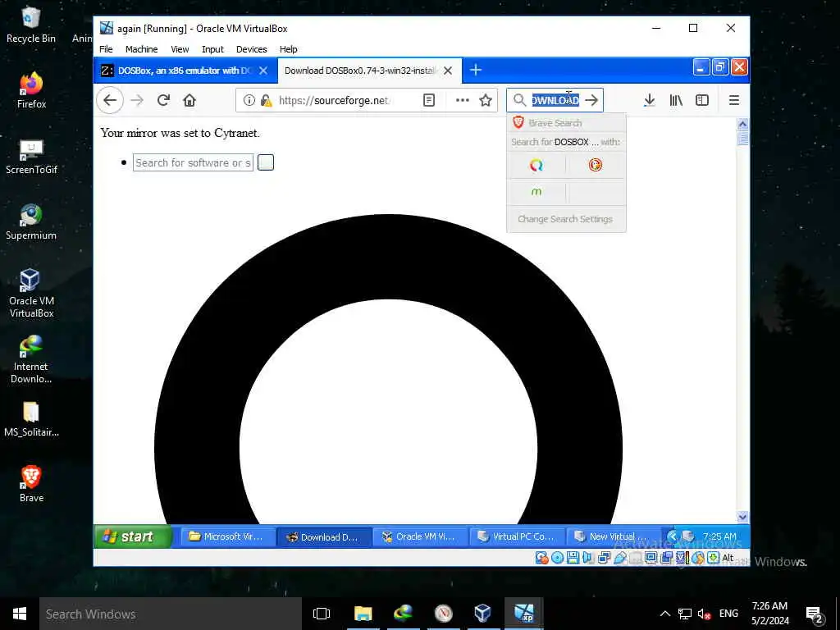Click the button beside the software search field
The image size is (840, 630).
(x=266, y=162)
